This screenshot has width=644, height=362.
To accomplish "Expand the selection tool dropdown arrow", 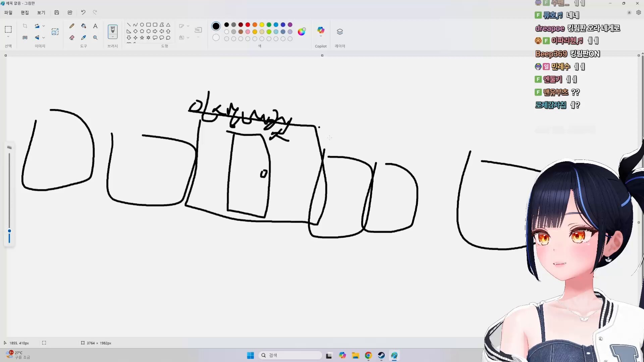I will pyautogui.click(x=8, y=37).
